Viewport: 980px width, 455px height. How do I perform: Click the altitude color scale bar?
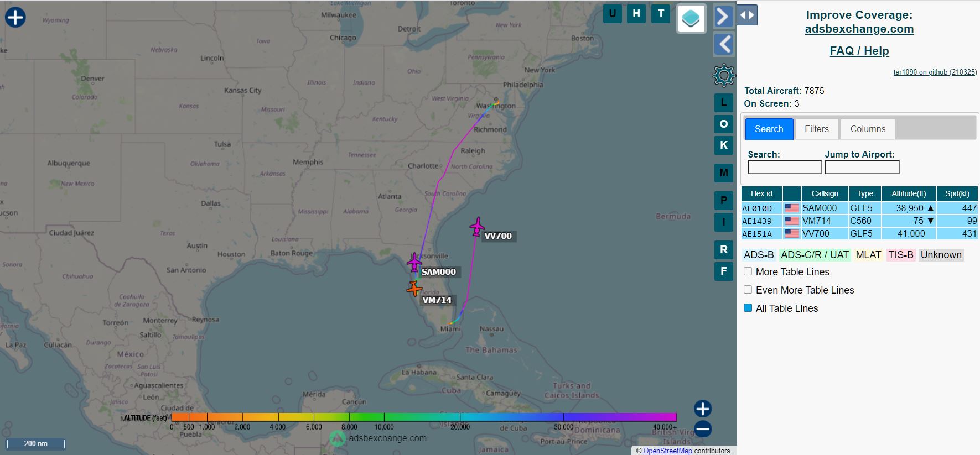pyautogui.click(x=424, y=417)
